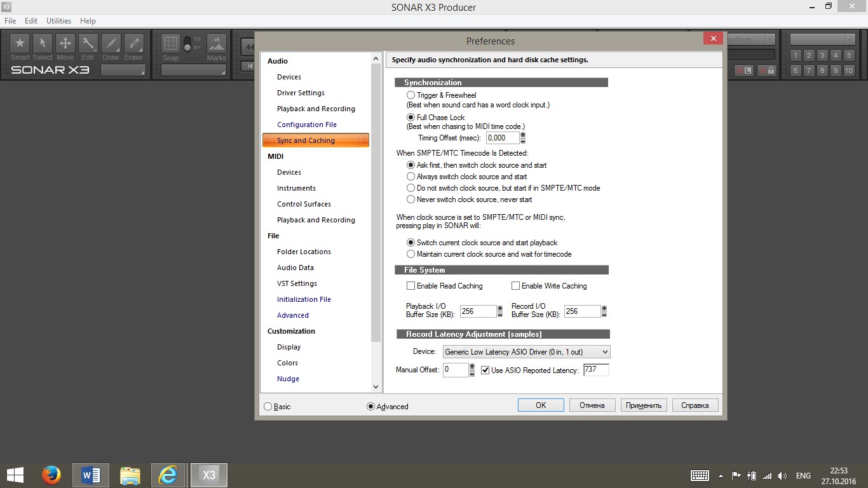Select the Draw pencil tool
The width and height of the screenshot is (868, 488).
(111, 43)
